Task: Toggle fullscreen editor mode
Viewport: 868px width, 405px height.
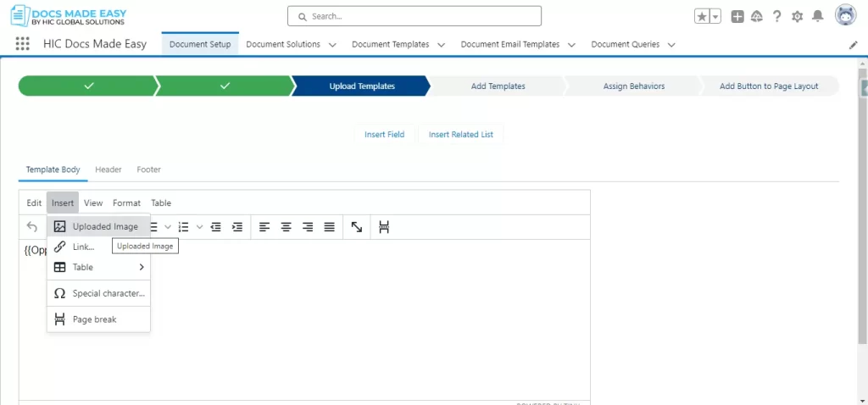Action: pyautogui.click(x=357, y=227)
